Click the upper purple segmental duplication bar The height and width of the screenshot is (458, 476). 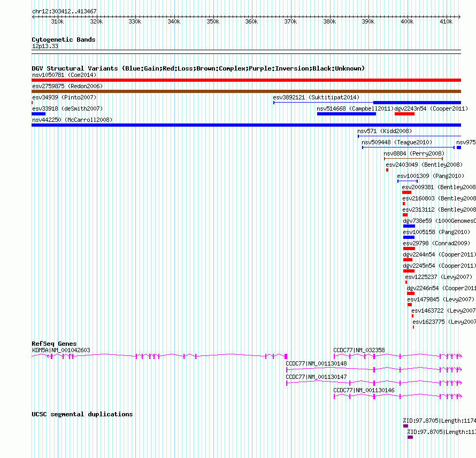405,426
